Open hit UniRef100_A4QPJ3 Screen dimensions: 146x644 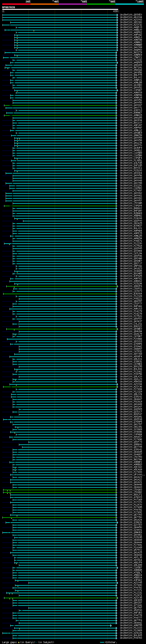pos(131,27)
